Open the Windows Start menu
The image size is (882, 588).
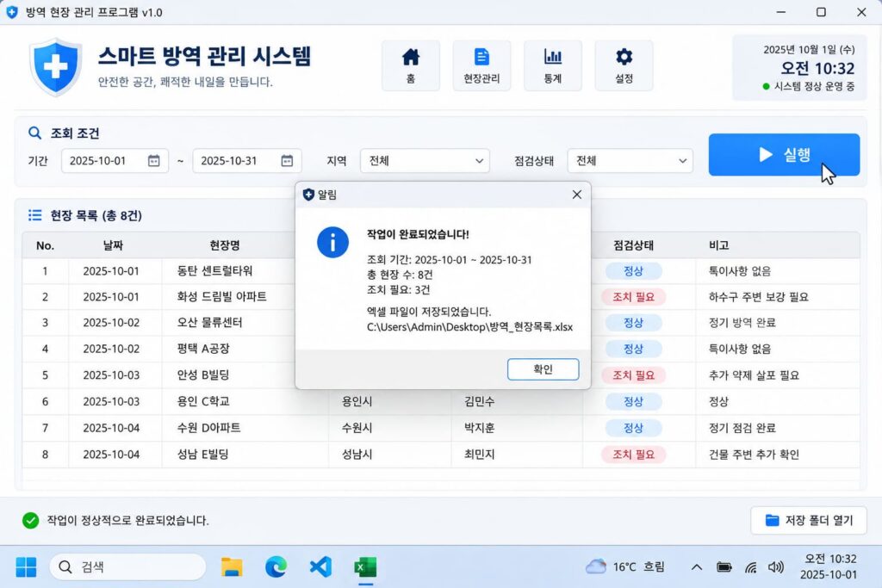pos(26,566)
